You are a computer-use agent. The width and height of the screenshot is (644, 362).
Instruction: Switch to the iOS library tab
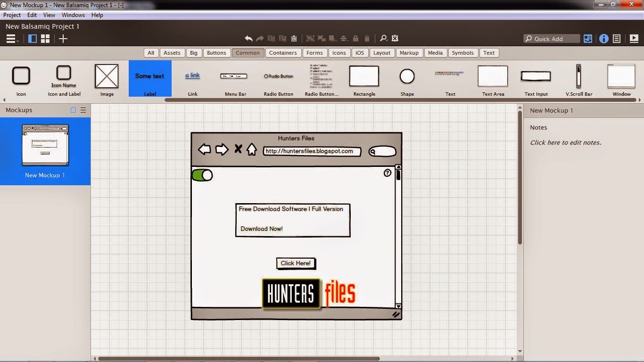pos(360,53)
